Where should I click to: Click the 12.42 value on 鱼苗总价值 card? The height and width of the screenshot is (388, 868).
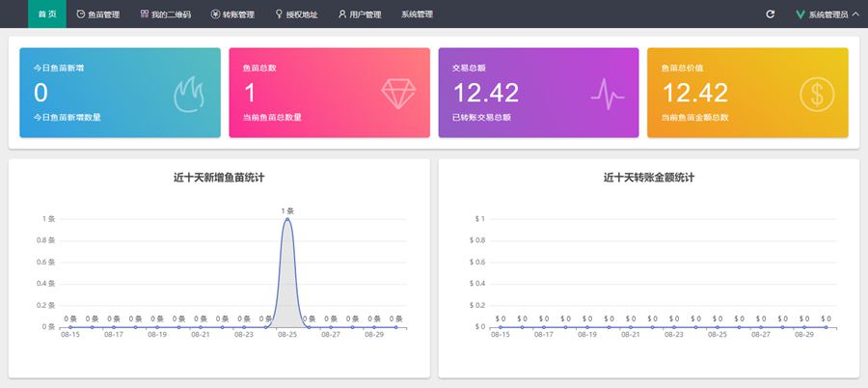coord(694,93)
